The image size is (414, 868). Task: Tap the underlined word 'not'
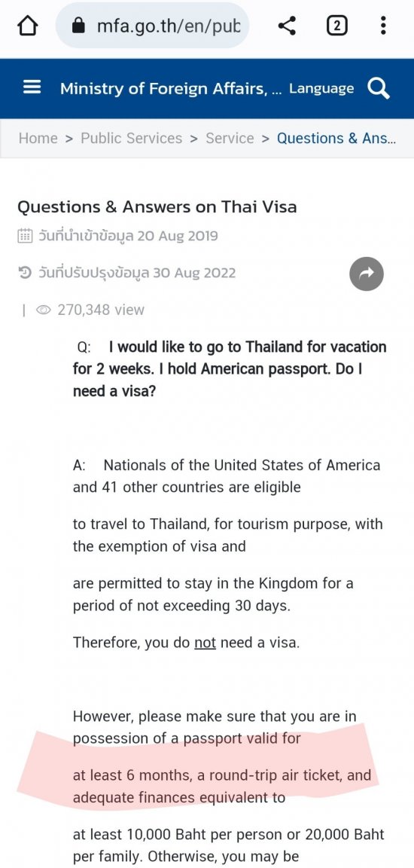205,643
